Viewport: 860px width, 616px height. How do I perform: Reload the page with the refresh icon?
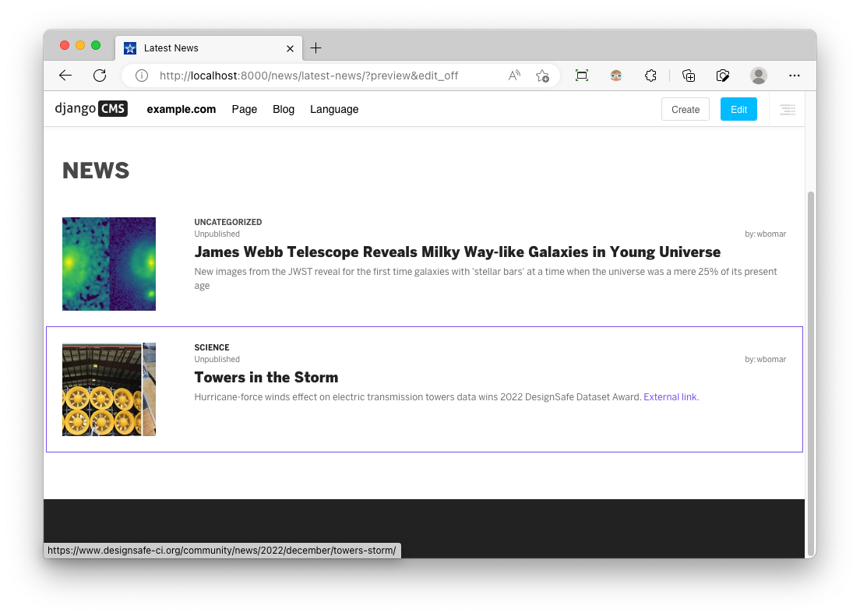pos(100,76)
